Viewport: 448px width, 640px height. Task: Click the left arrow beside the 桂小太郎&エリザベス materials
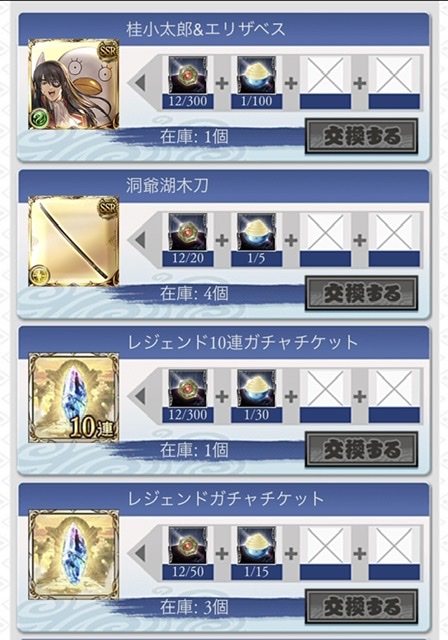140,83
